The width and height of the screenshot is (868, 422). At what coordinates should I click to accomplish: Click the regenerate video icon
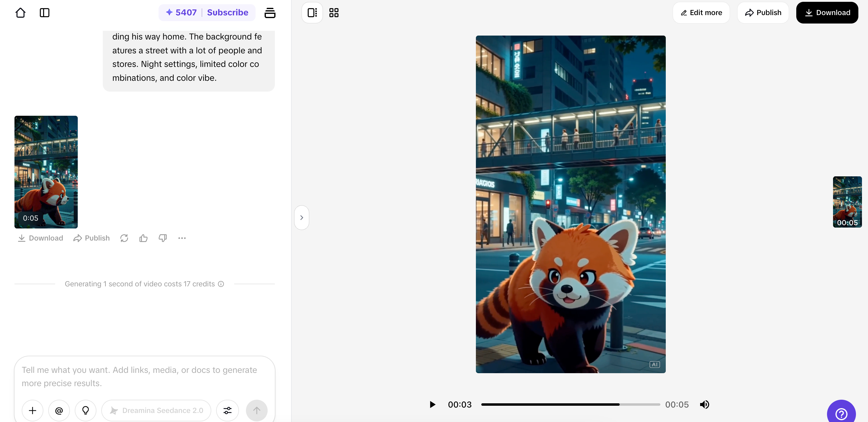[124, 238]
